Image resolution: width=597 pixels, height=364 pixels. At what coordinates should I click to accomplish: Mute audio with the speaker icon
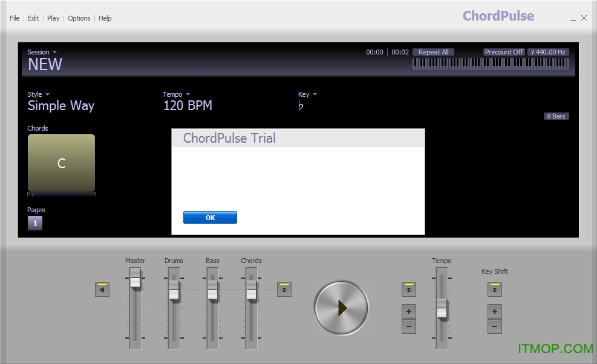tap(102, 290)
